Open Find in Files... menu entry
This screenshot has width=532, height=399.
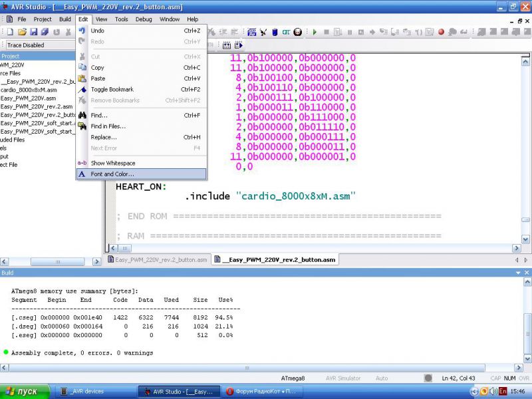(x=142, y=126)
